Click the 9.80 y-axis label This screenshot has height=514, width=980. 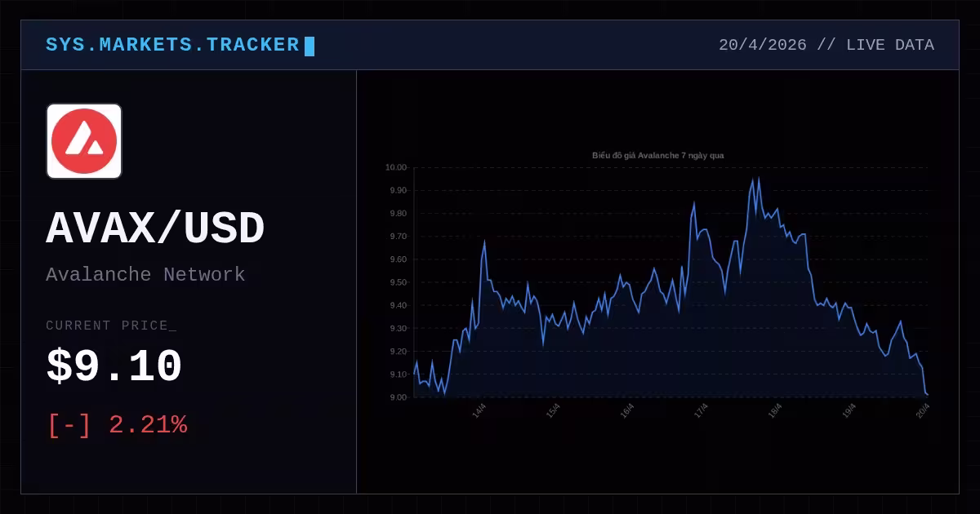tap(398, 213)
